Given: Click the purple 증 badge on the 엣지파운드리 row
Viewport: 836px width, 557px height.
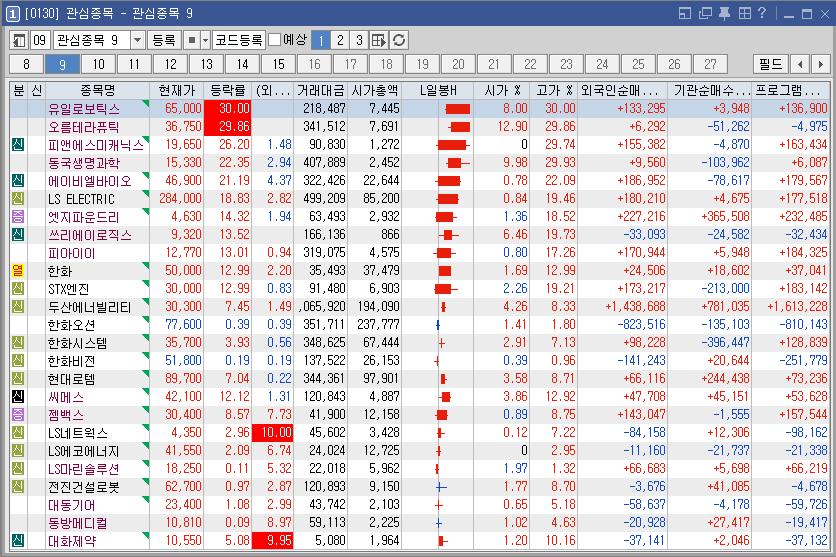Looking at the screenshot, I should 18,216.
